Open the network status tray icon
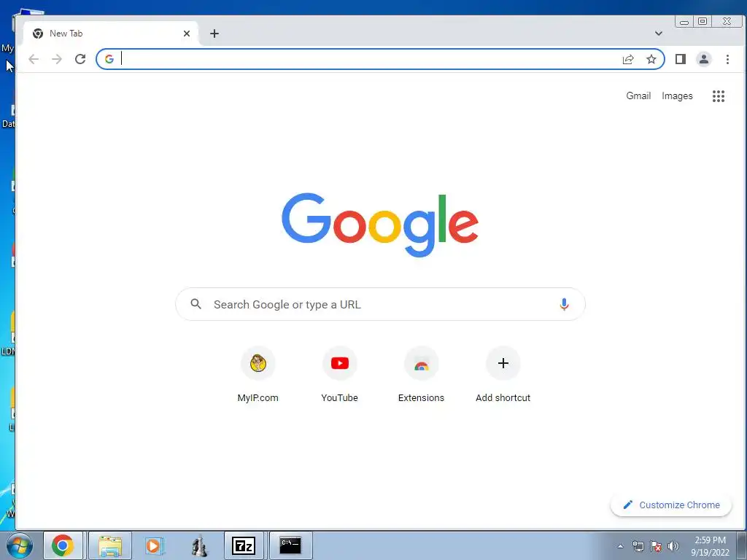Image resolution: width=747 pixels, height=560 pixels. point(638,546)
